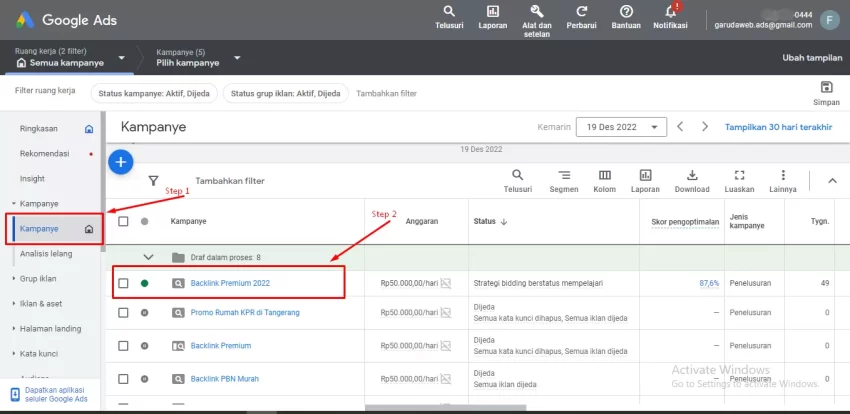
Task: Click Ubah tampilan button
Action: point(812,57)
